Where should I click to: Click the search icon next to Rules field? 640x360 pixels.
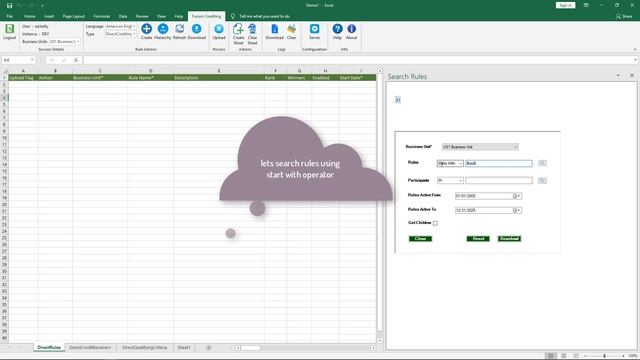542,163
